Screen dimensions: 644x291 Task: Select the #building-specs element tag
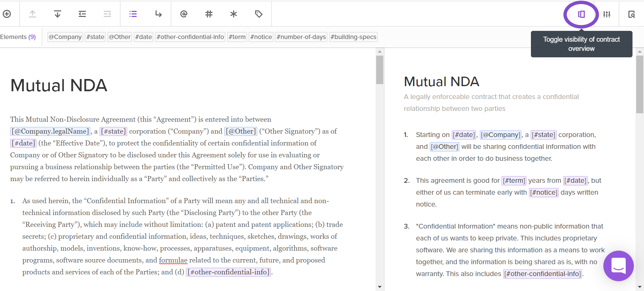pyautogui.click(x=353, y=37)
